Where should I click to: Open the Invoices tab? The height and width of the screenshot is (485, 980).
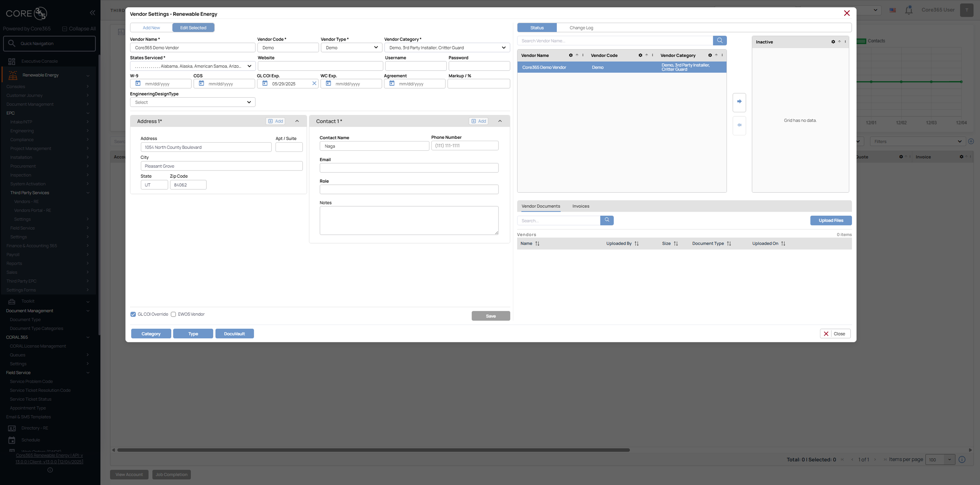(581, 206)
